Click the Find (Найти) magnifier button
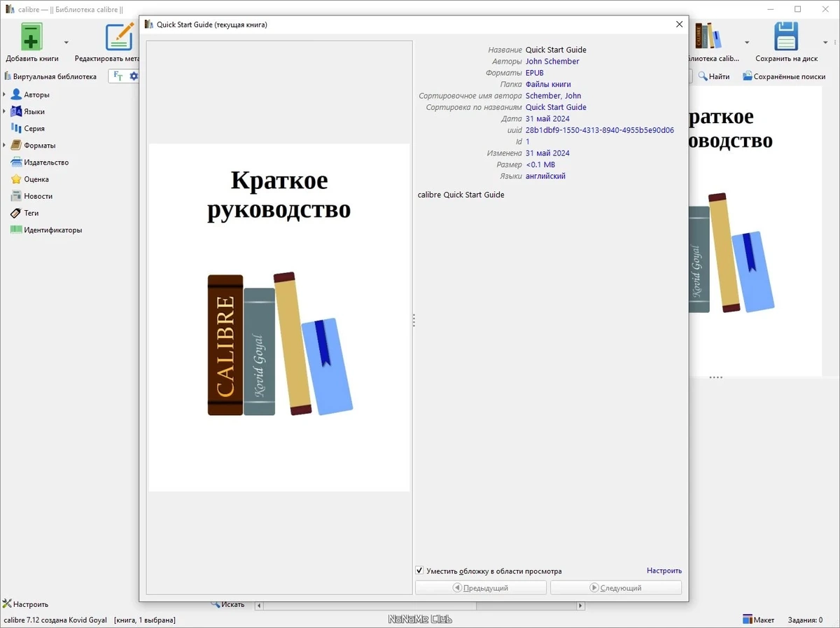Screen dimensions: 840x628 (x=713, y=76)
